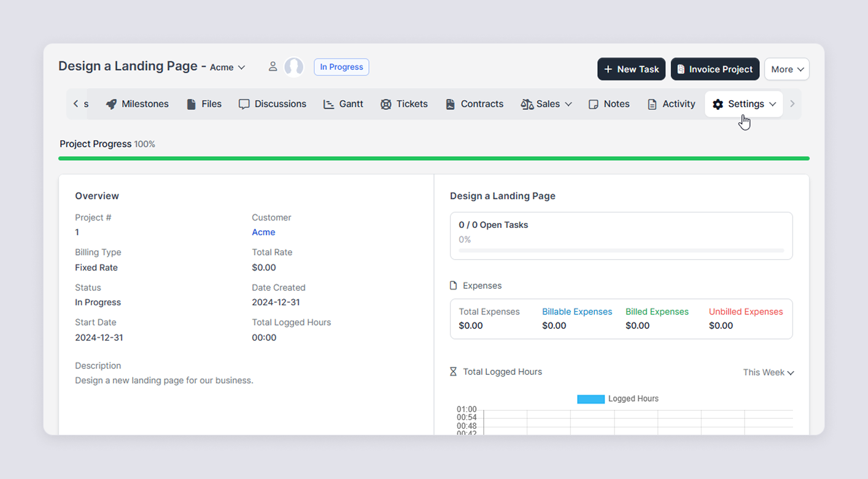View the Tickets tab
Screen dimensions: 868x479
click(x=404, y=104)
